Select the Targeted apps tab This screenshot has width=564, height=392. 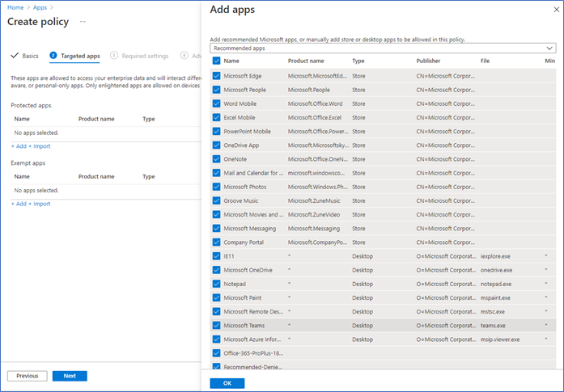[74, 56]
